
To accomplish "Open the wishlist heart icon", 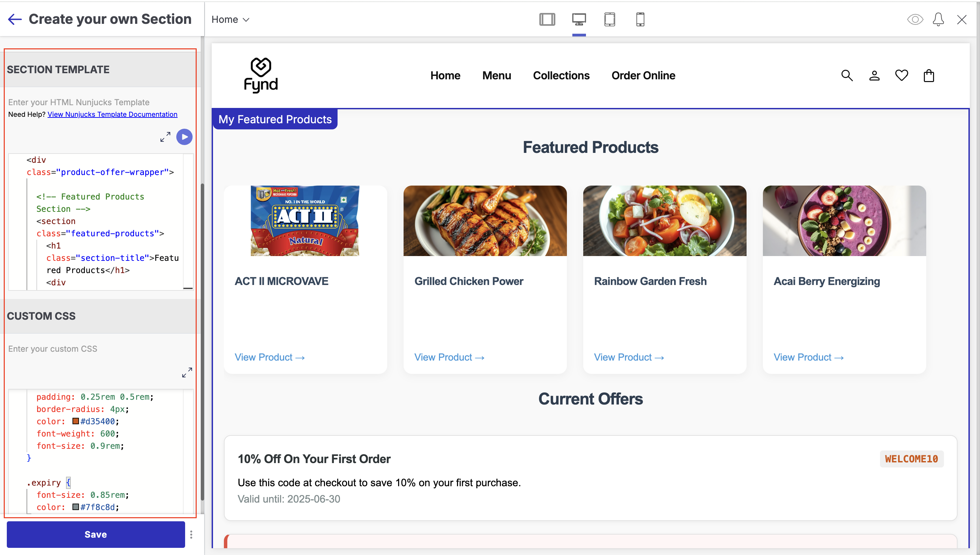I will coord(901,76).
